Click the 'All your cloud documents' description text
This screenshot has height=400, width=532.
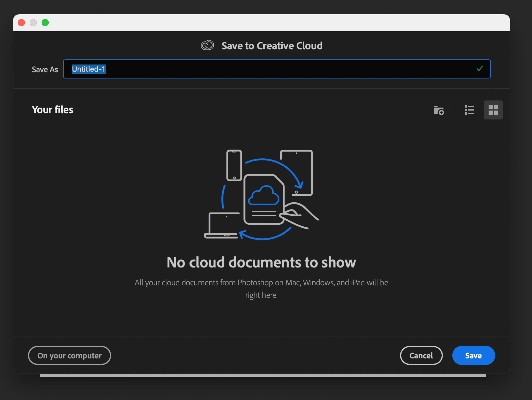(261, 289)
